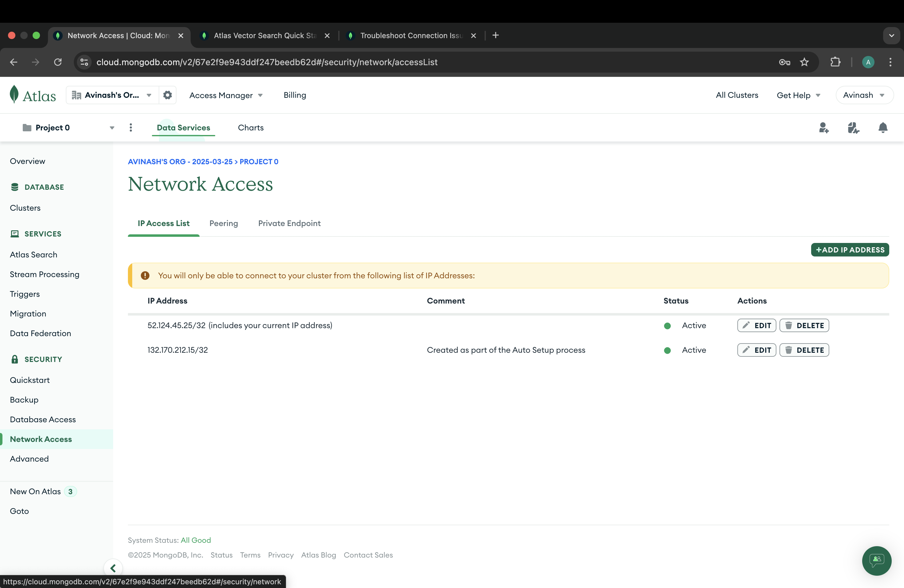Bookmark this page with star icon
The width and height of the screenshot is (904, 588).
pos(804,62)
